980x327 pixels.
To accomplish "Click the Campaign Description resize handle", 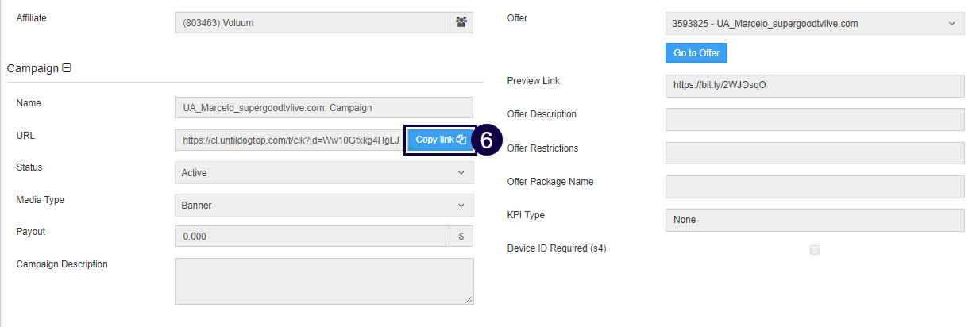I will pyautogui.click(x=469, y=299).
